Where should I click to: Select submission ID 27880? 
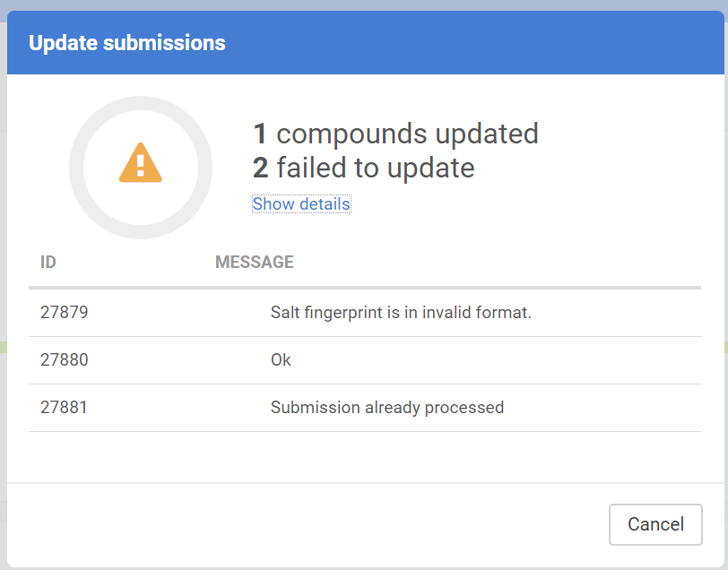(x=65, y=360)
